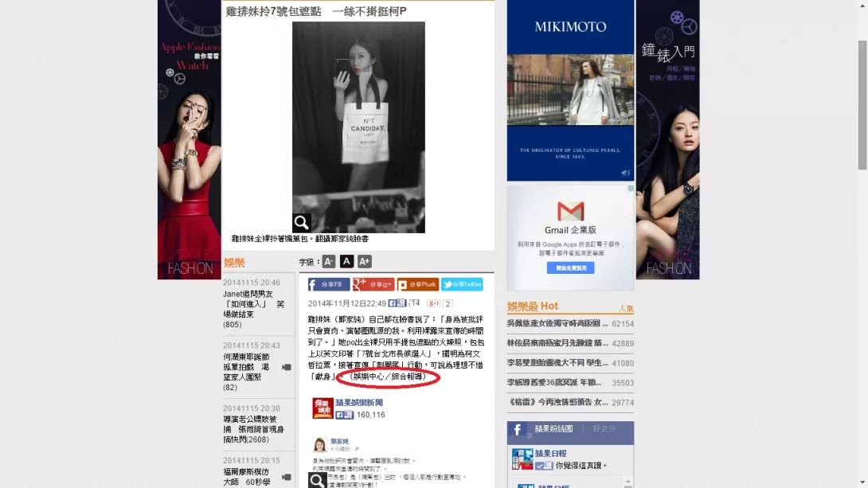
Task: Open 鄭家純's name link in the embedded post
Action: (x=339, y=442)
